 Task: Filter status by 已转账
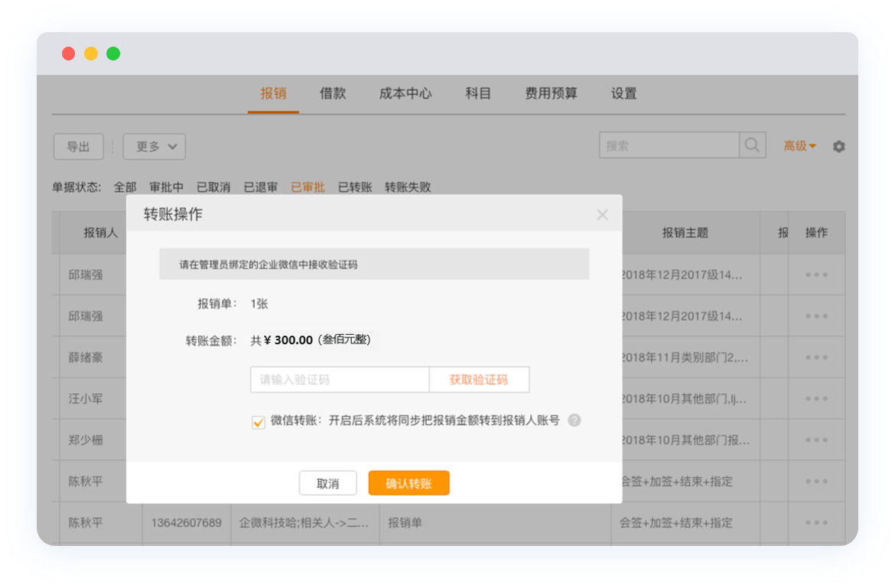coord(355,187)
